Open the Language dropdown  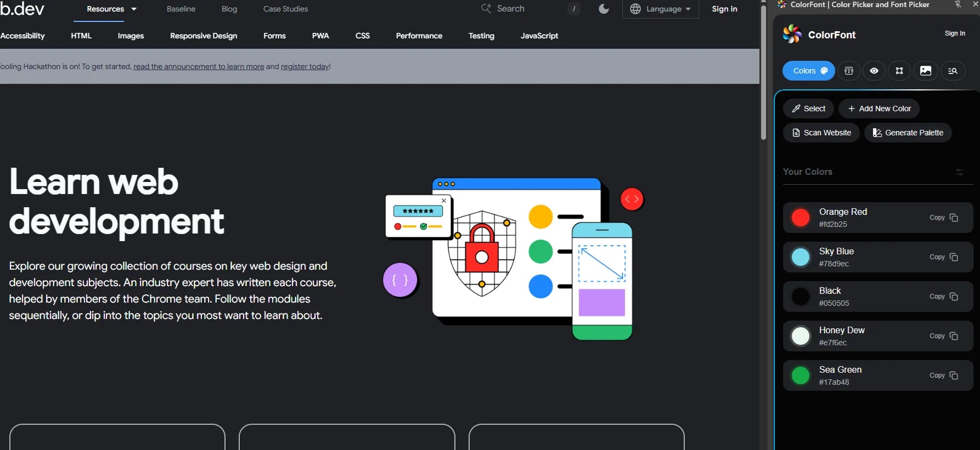[x=660, y=9]
